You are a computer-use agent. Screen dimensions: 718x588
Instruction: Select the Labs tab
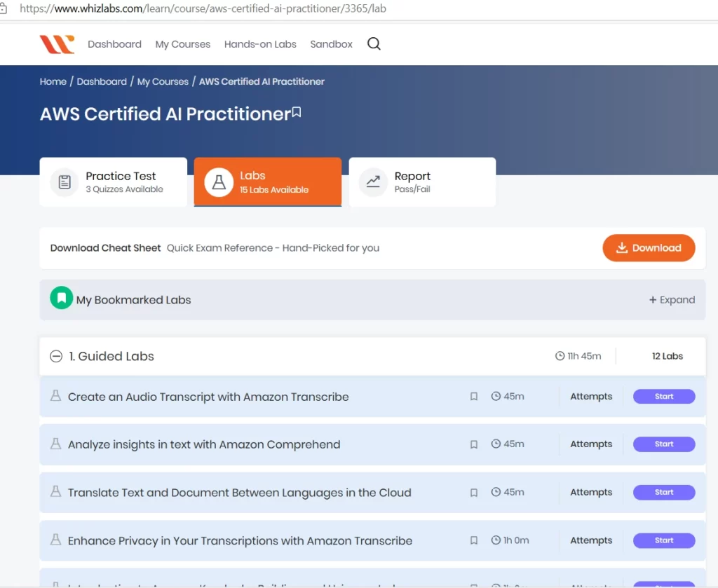[x=267, y=182]
